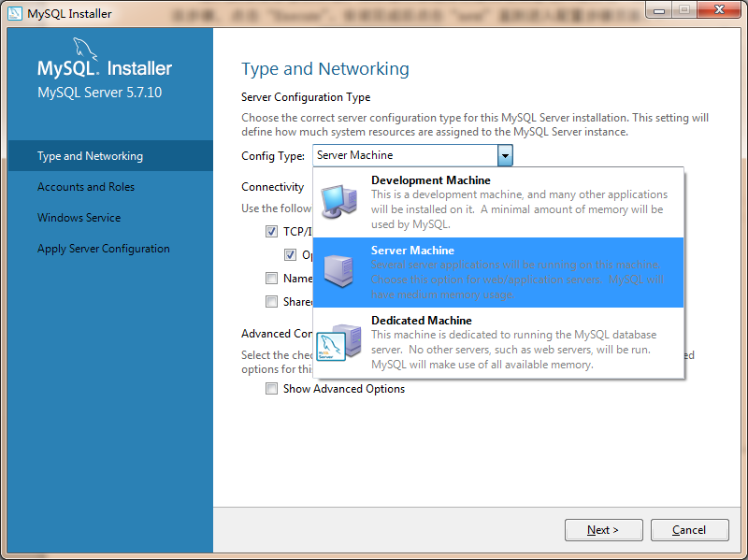Enable the Named Pipe option

coord(271,278)
